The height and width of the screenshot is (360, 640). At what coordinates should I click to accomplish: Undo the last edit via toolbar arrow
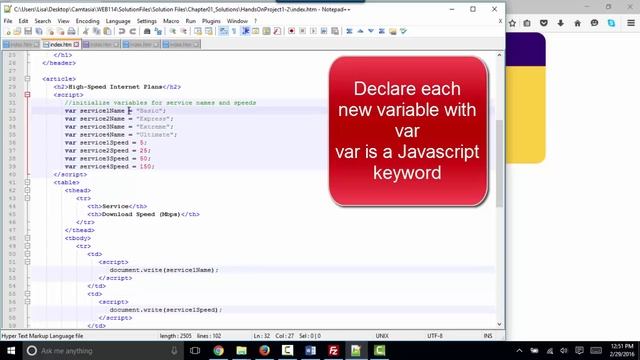point(122,31)
